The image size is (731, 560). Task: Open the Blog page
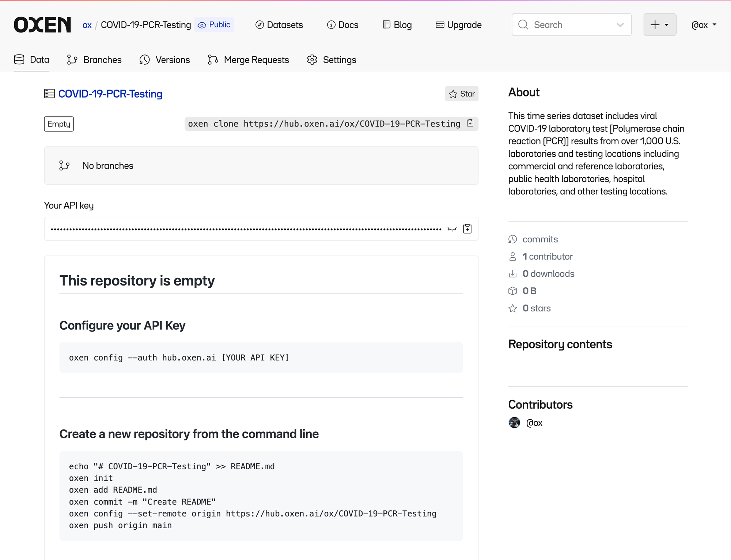[397, 25]
